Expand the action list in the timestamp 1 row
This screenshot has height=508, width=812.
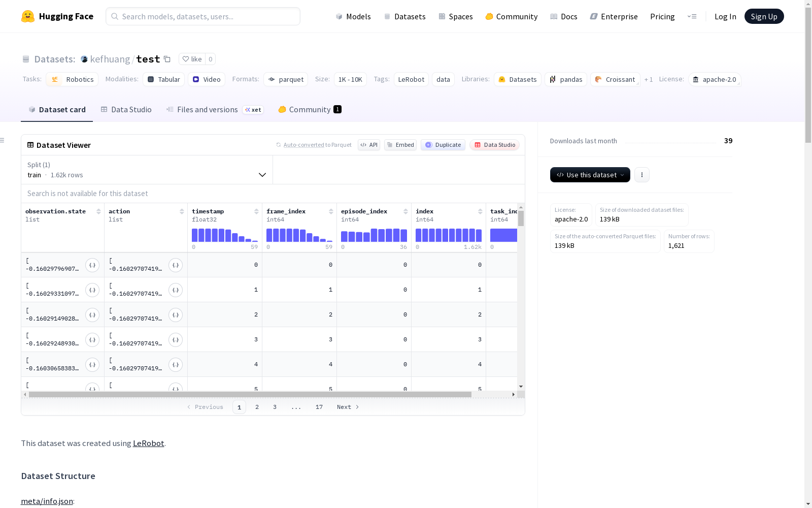coord(176,290)
